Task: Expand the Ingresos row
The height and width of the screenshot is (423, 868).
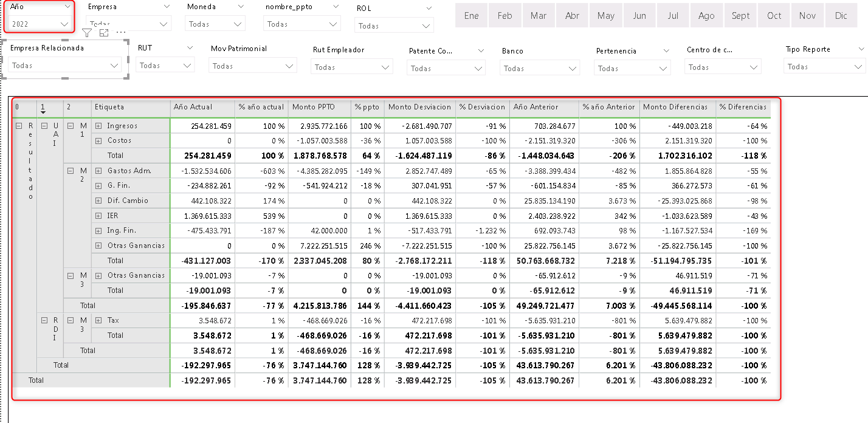Action: [98, 126]
